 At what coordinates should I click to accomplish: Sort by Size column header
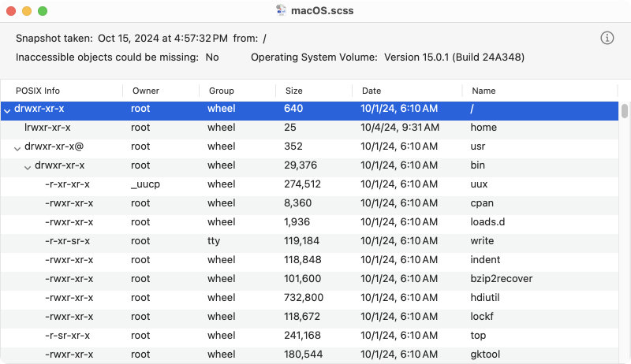[x=293, y=91]
